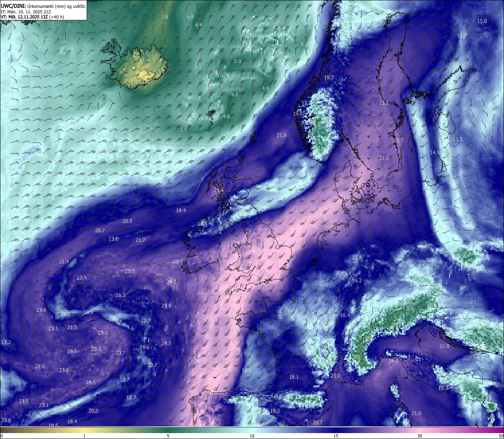Click the 16.2 value label
The height and width of the screenshot is (439, 504).
click(357, 281)
